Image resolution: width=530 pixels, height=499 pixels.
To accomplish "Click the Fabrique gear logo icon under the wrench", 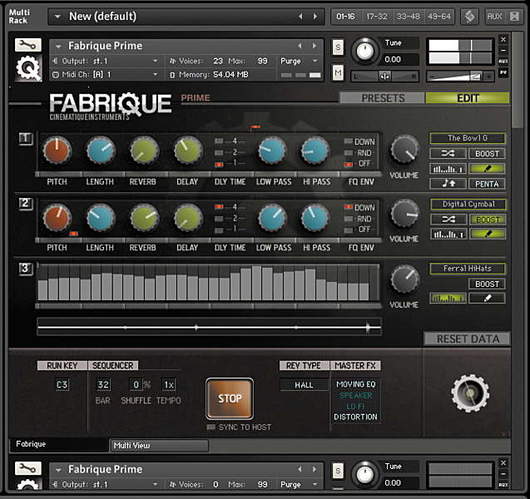I will (x=28, y=68).
